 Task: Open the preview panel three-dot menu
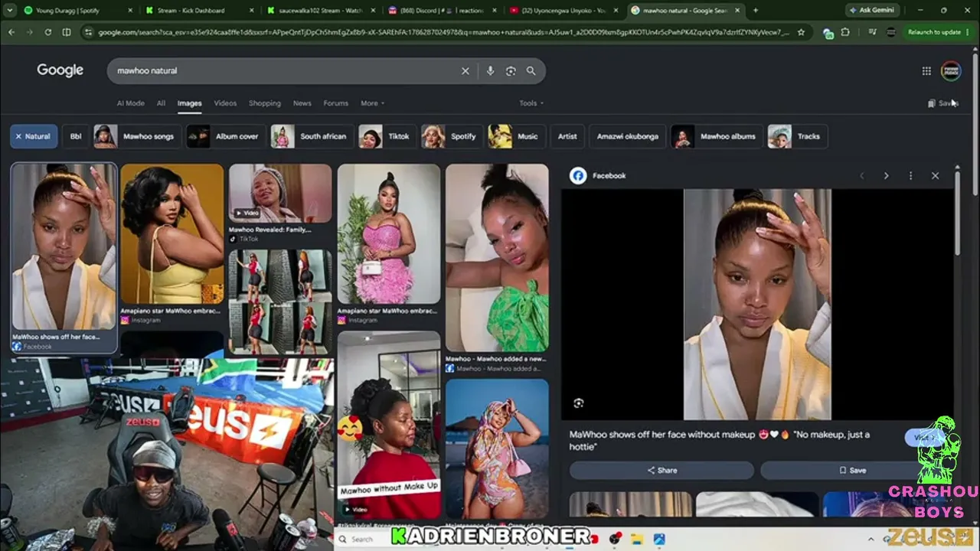pos(910,175)
